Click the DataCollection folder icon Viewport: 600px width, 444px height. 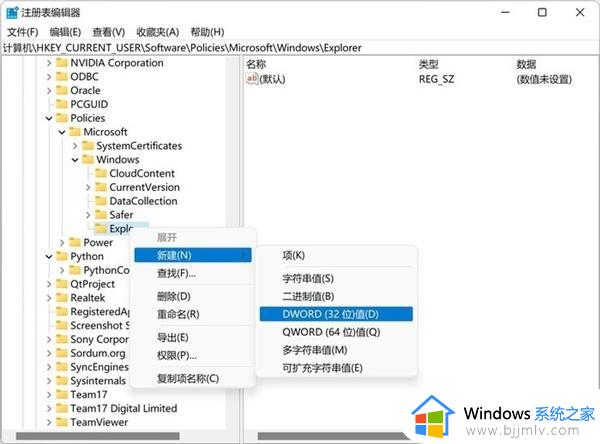pyautogui.click(x=101, y=201)
